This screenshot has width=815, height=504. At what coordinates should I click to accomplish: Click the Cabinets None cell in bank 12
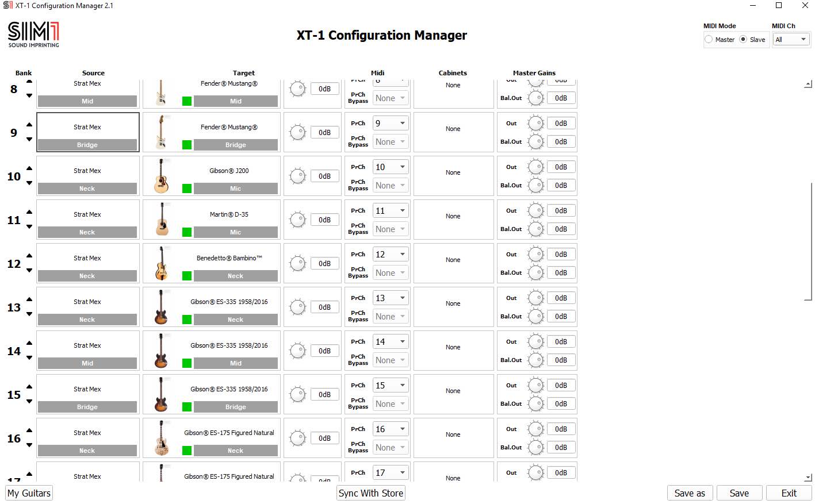pyautogui.click(x=453, y=263)
